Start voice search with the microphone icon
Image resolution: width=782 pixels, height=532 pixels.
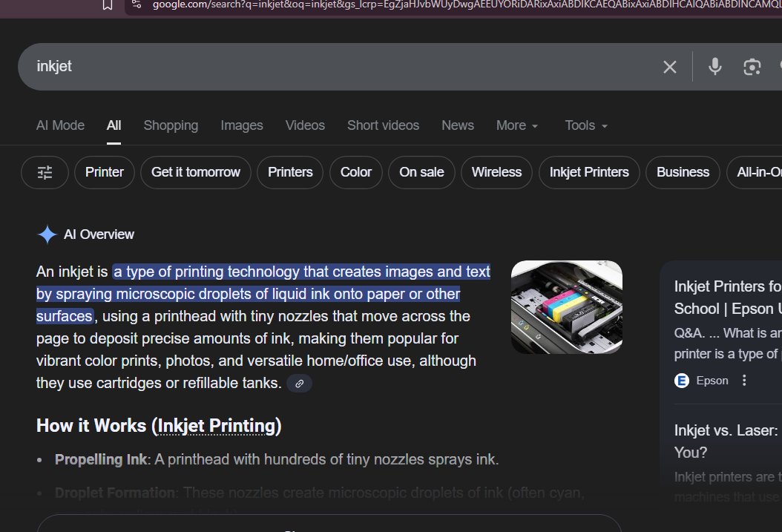tap(714, 66)
